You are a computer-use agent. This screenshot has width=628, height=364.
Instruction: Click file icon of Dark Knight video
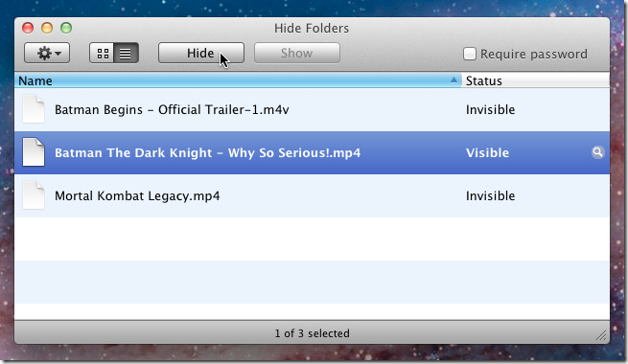point(34,152)
